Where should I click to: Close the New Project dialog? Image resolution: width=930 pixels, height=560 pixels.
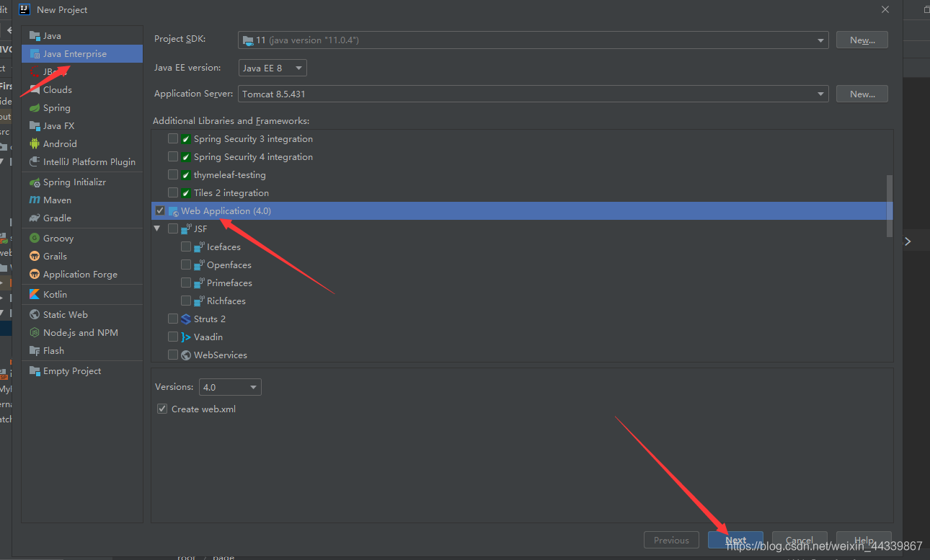coord(885,9)
